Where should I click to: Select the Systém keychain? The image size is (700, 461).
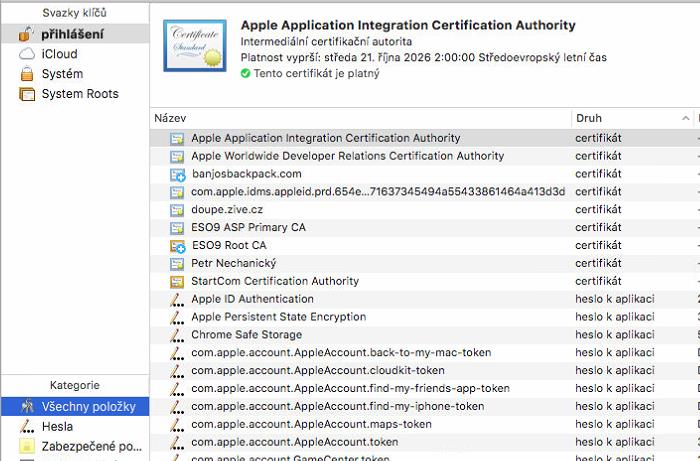click(75, 74)
